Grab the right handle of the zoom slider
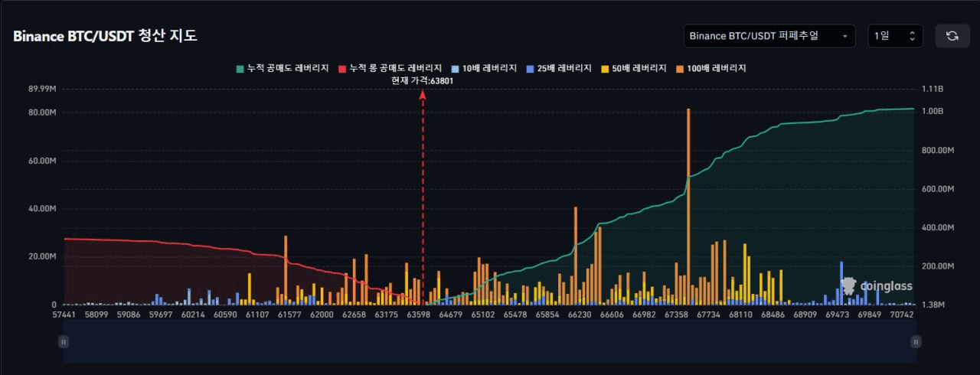 (x=914, y=342)
